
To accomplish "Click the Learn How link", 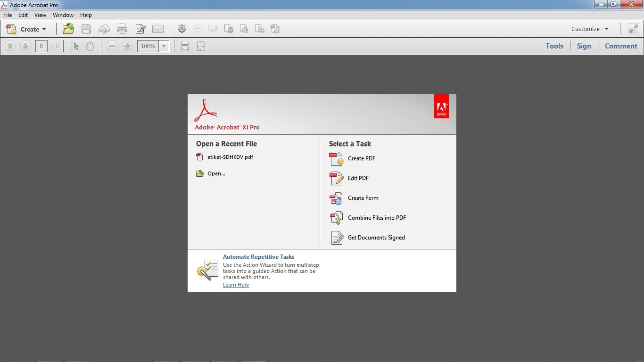I will tap(236, 285).
